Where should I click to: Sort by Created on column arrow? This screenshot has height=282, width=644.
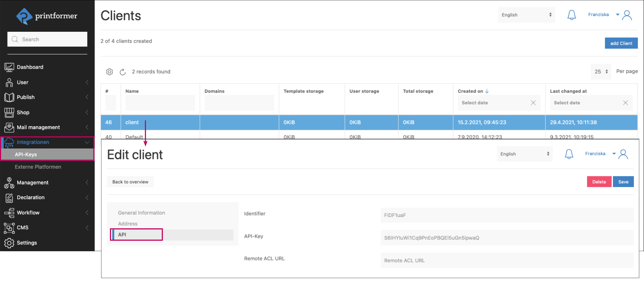point(487,91)
